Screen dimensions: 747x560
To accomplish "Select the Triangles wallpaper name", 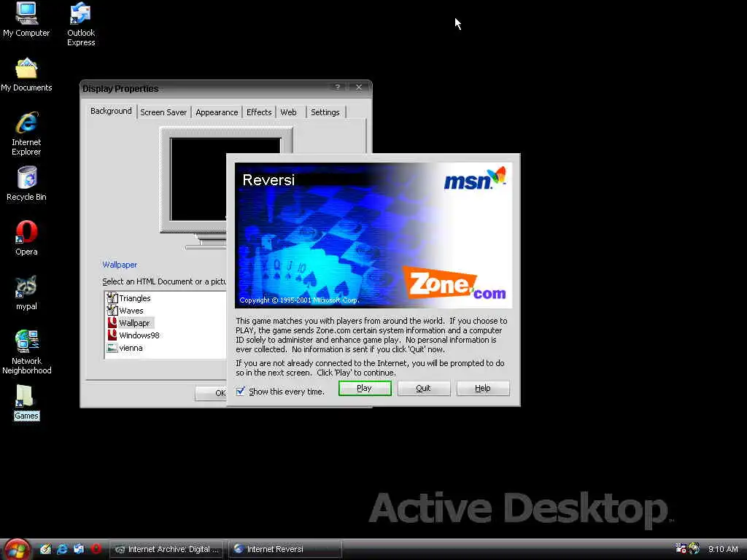I will point(135,298).
